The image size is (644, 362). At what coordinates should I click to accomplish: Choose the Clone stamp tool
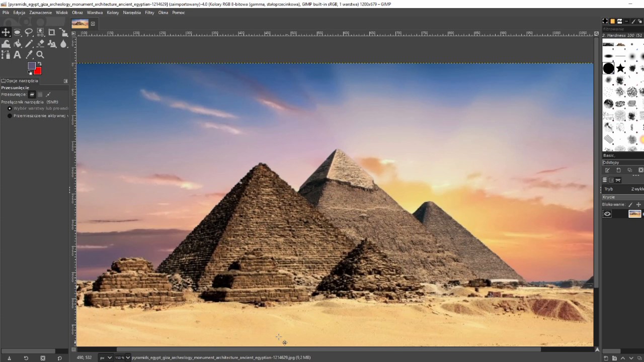pos(52,44)
